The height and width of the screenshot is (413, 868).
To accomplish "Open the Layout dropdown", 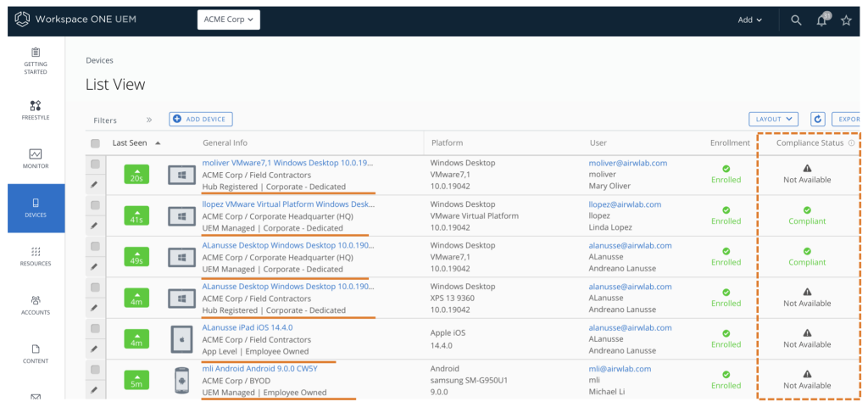I will click(773, 120).
